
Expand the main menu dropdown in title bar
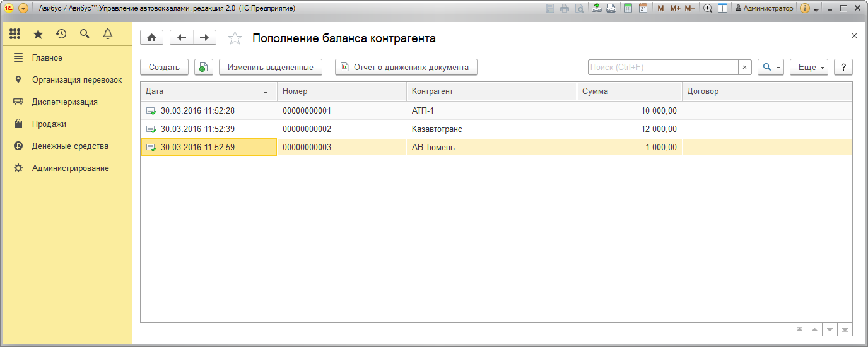[23, 8]
